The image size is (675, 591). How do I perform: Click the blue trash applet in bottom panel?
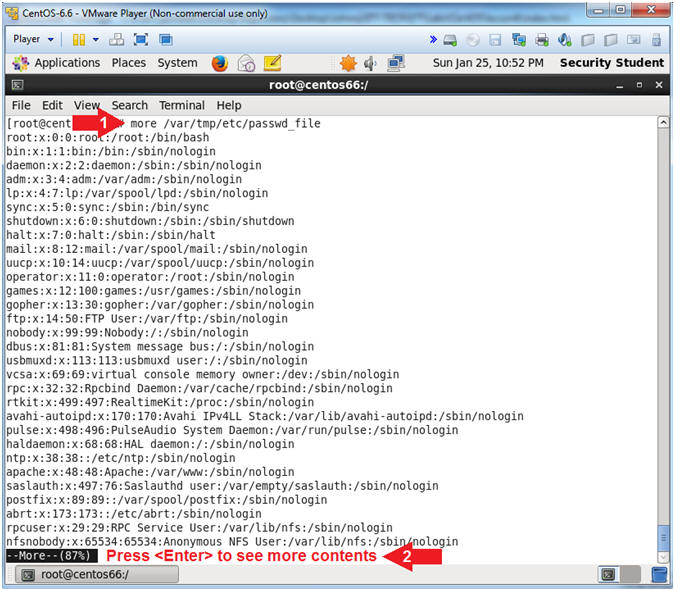(x=659, y=575)
